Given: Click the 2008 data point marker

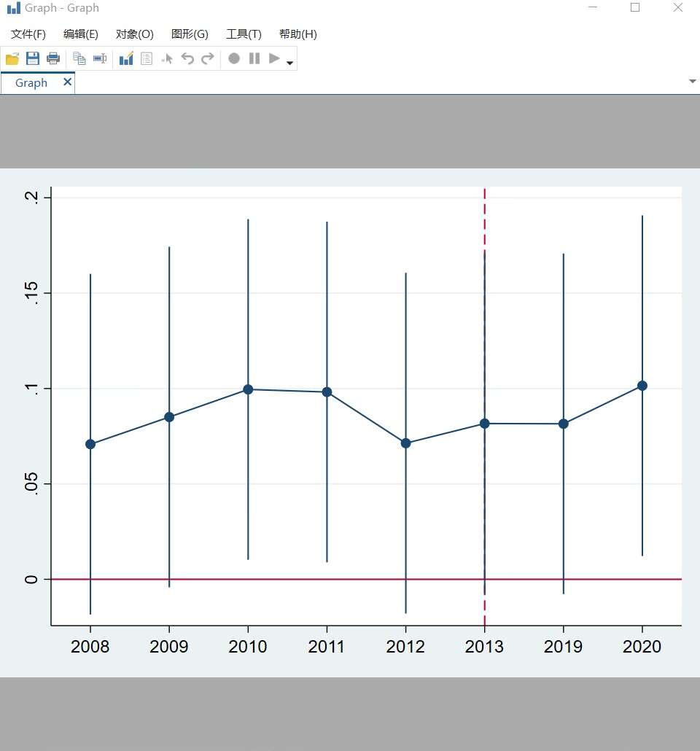Looking at the screenshot, I should [90, 445].
